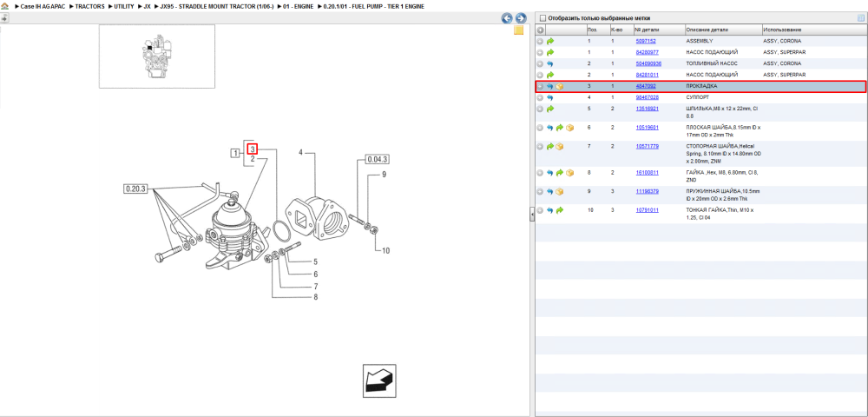The width and height of the screenshot is (868, 417).
Task: Open part number link 5097152
Action: (646, 41)
